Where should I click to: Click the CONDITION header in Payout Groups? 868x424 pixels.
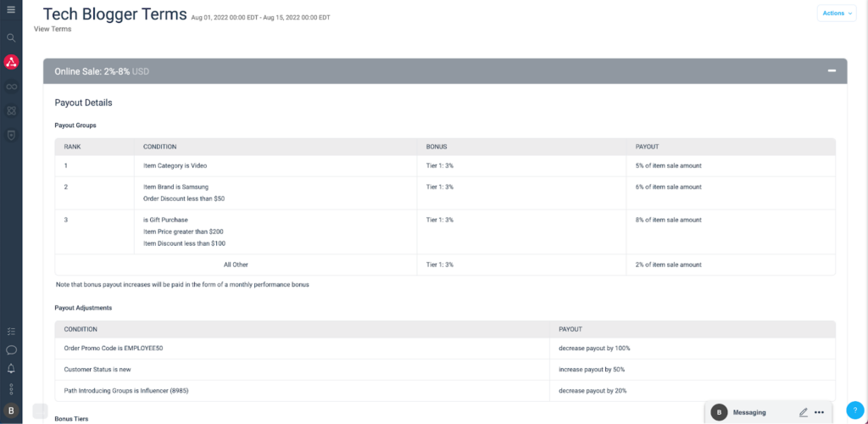coord(159,147)
